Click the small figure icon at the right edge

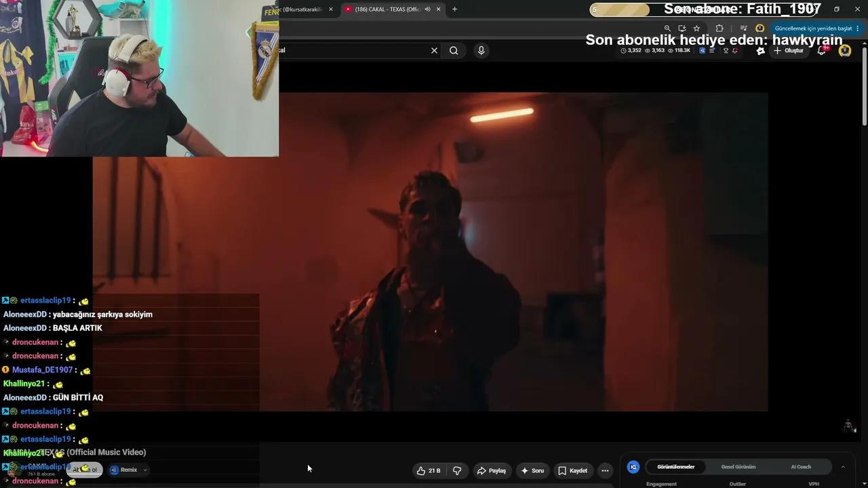click(x=848, y=426)
